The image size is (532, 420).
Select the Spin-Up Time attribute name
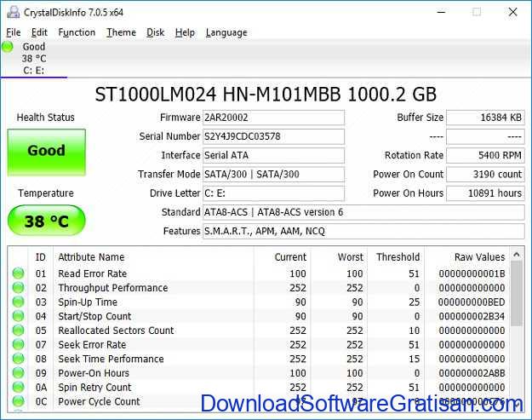88,302
